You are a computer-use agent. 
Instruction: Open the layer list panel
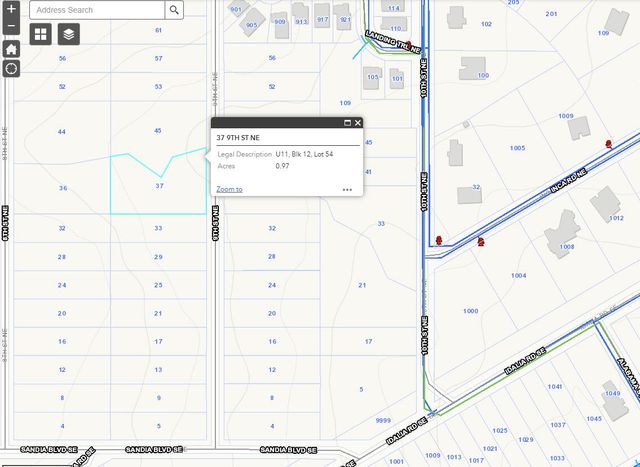tap(67, 35)
